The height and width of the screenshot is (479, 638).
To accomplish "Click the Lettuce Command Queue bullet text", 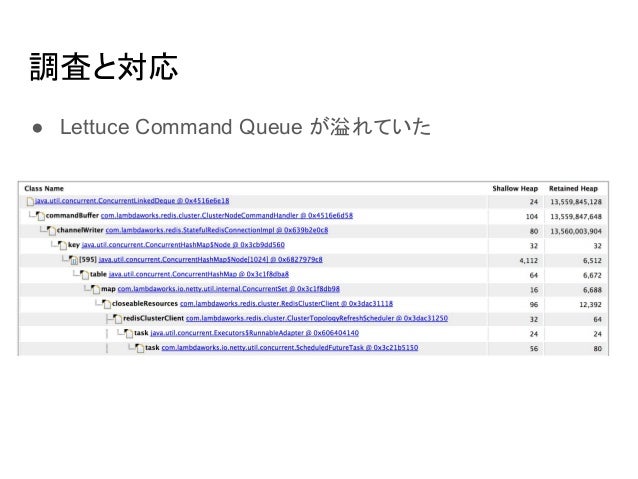I will click(x=245, y=127).
